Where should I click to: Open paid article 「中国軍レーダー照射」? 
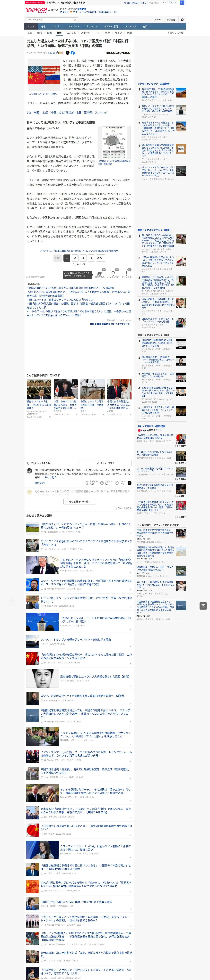click(155, 437)
